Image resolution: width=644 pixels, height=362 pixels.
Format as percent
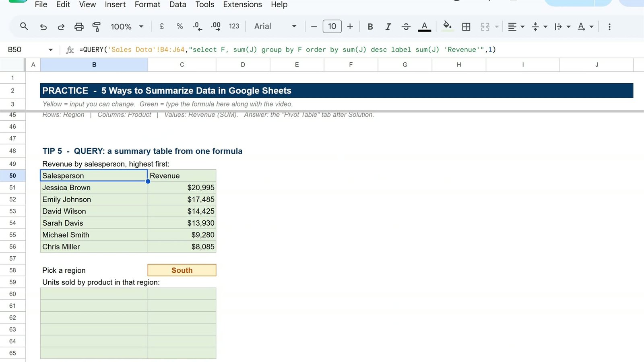pos(180,26)
